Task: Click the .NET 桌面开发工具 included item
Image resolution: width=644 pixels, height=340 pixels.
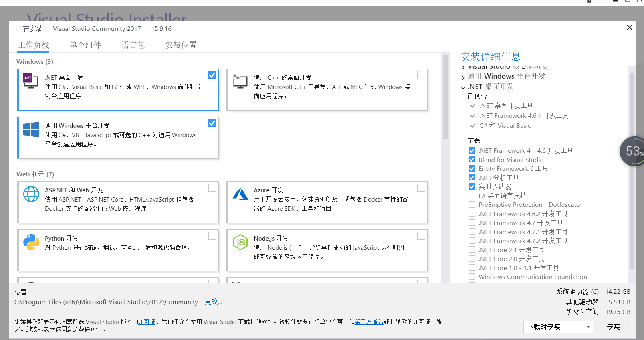Action: click(x=506, y=105)
